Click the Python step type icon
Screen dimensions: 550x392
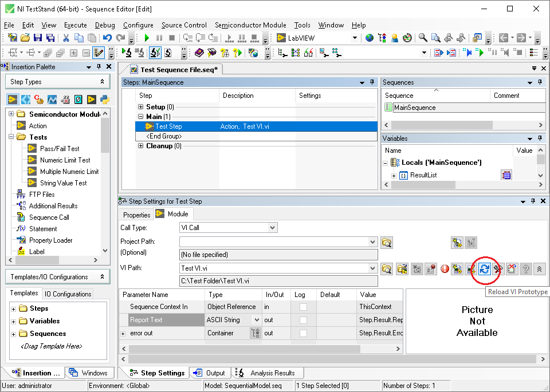(x=104, y=100)
